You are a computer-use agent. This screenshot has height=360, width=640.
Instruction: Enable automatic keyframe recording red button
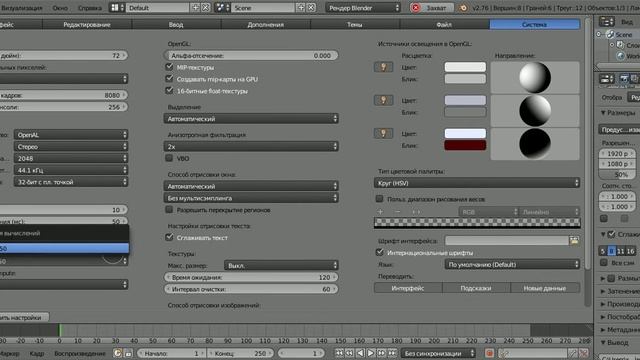(489, 353)
